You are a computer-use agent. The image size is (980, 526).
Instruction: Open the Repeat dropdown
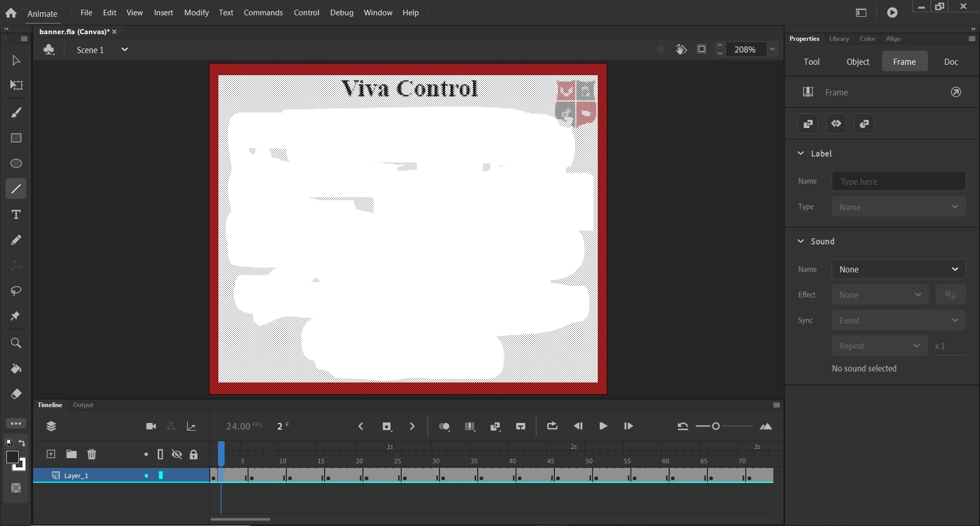(879, 346)
